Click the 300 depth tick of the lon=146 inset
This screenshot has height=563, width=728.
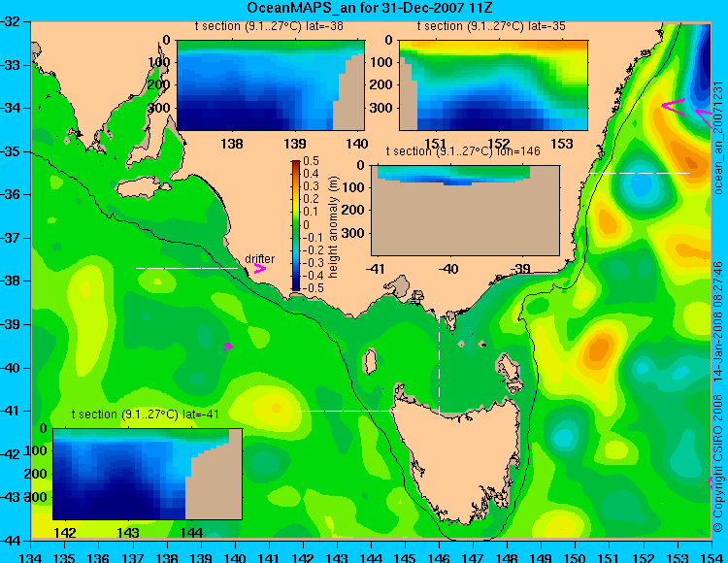click(353, 233)
